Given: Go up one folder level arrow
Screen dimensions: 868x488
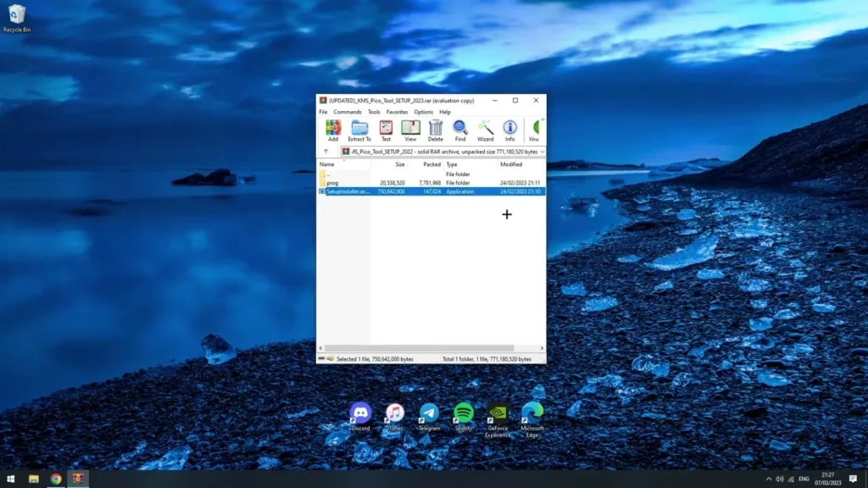Looking at the screenshot, I should pos(326,151).
